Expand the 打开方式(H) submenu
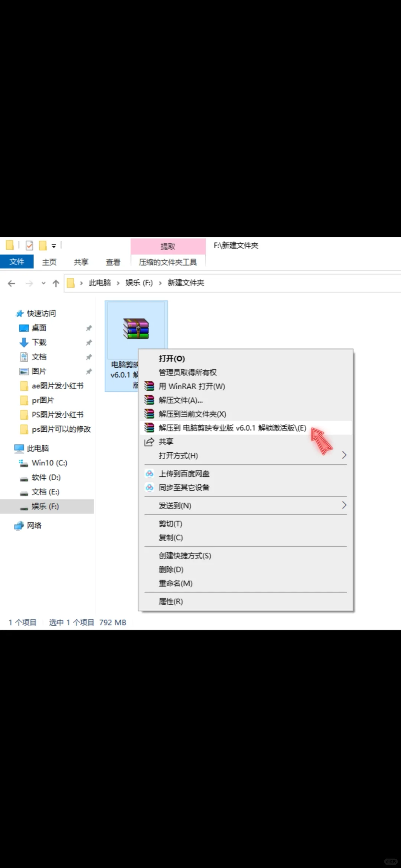 tap(246, 456)
